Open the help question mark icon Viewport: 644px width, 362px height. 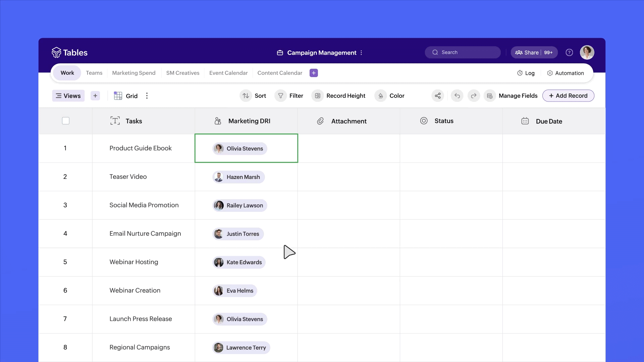tap(569, 53)
